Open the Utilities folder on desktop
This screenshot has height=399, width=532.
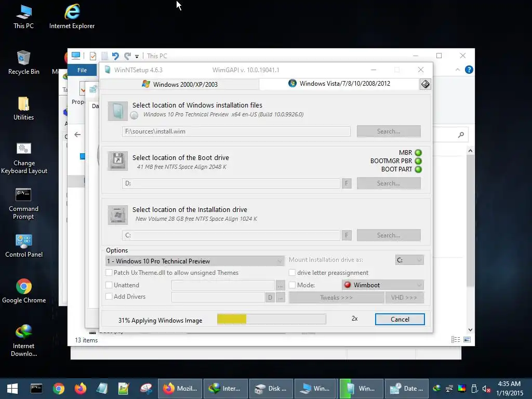pyautogui.click(x=24, y=109)
